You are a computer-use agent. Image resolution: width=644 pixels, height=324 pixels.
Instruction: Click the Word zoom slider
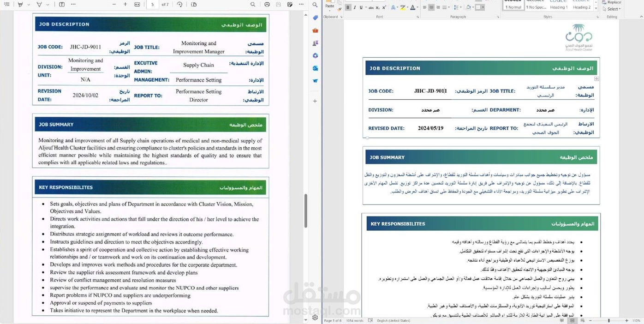[x=608, y=320]
